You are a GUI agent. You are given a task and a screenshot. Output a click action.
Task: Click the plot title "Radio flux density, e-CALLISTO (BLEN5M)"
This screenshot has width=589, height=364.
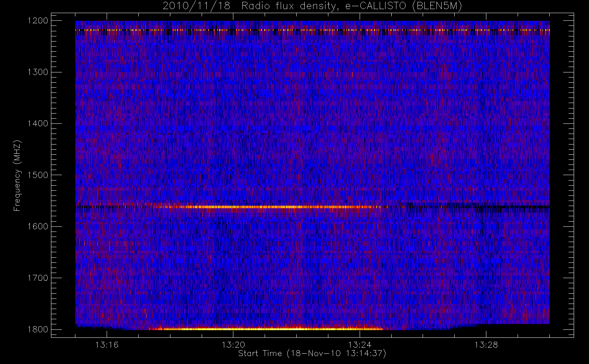click(x=352, y=6)
